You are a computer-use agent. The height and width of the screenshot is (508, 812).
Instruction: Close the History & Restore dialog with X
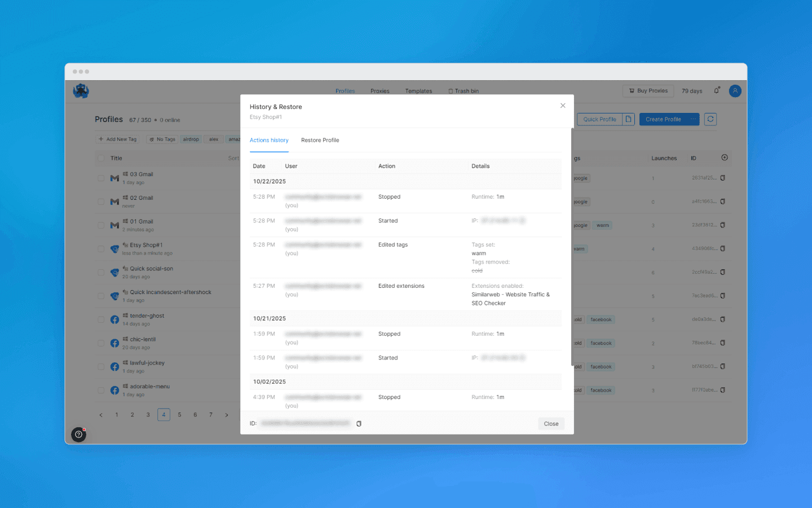tap(563, 106)
